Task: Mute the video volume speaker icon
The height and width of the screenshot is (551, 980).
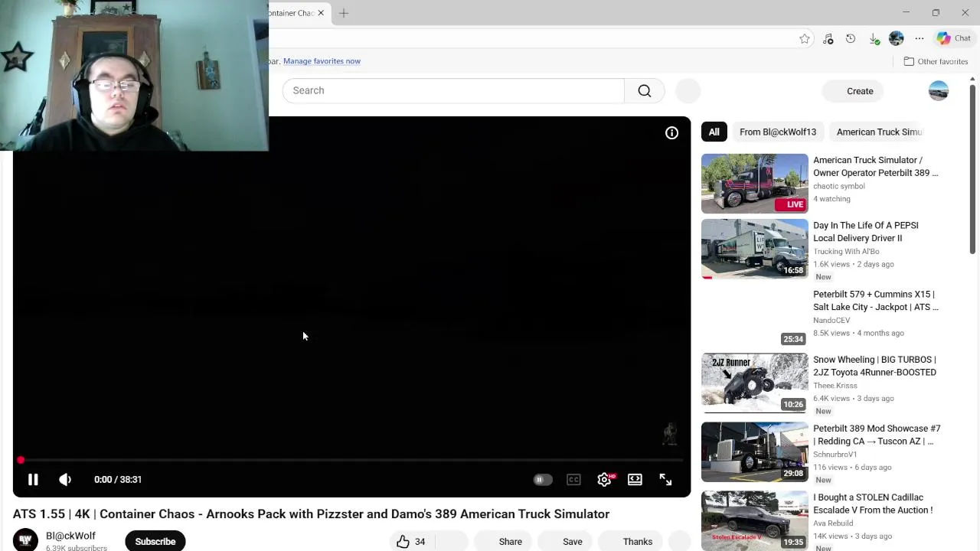Action: tap(65, 479)
